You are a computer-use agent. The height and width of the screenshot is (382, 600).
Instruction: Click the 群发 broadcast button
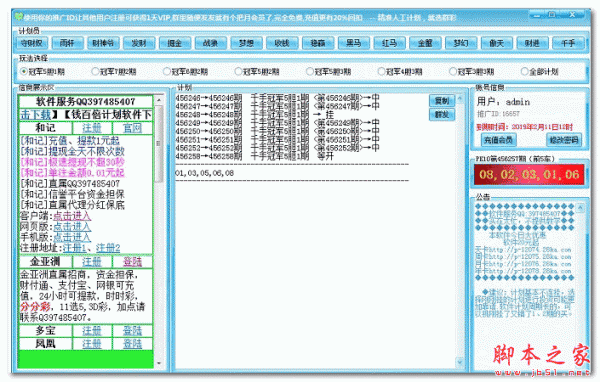pos(442,114)
